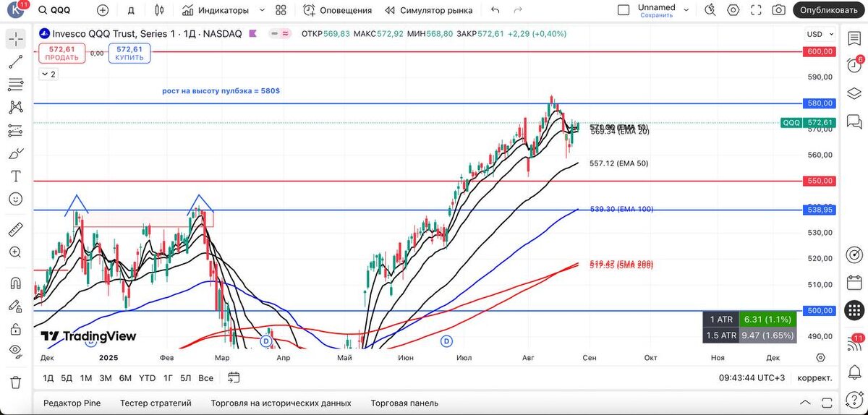Image resolution: width=868 pixels, height=415 pixels.
Task: Redo the chart action
Action: click(517, 10)
